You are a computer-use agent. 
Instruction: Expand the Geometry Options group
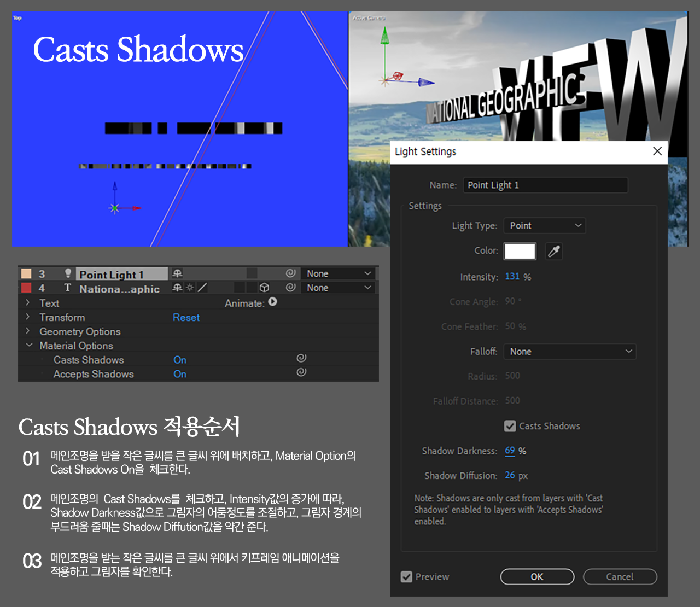[x=28, y=330]
